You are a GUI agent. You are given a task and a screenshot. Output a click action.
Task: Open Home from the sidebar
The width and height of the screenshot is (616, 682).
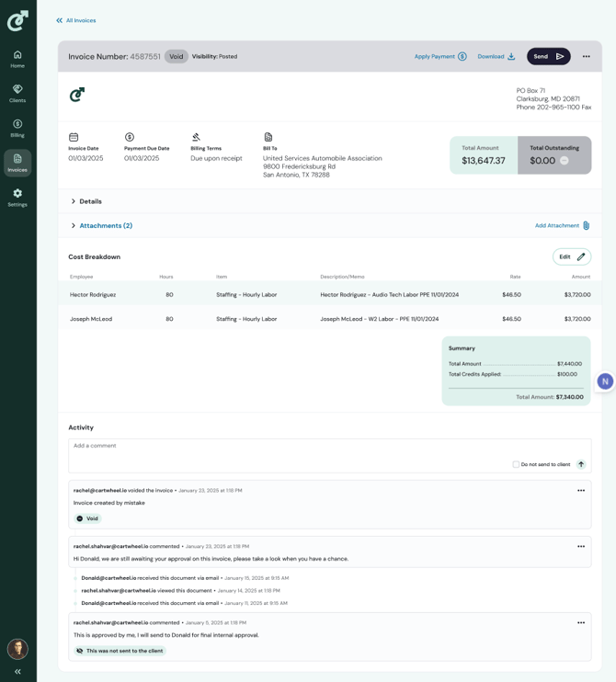click(17, 59)
